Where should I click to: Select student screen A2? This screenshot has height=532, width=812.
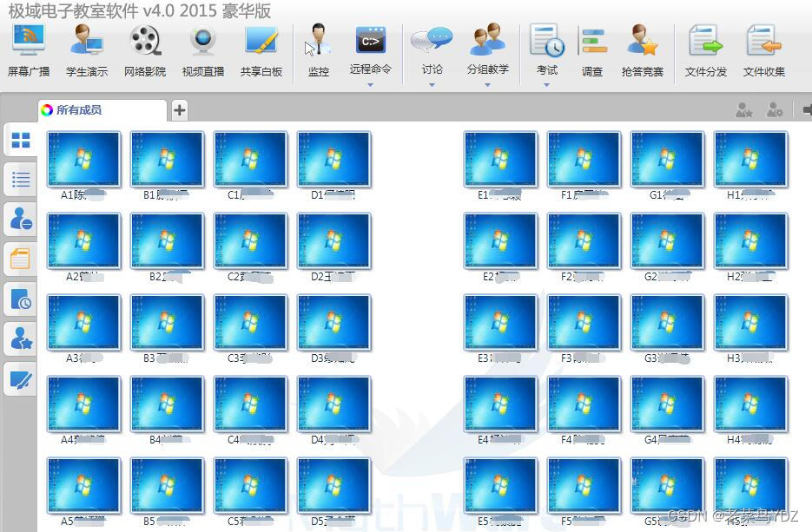(x=83, y=241)
